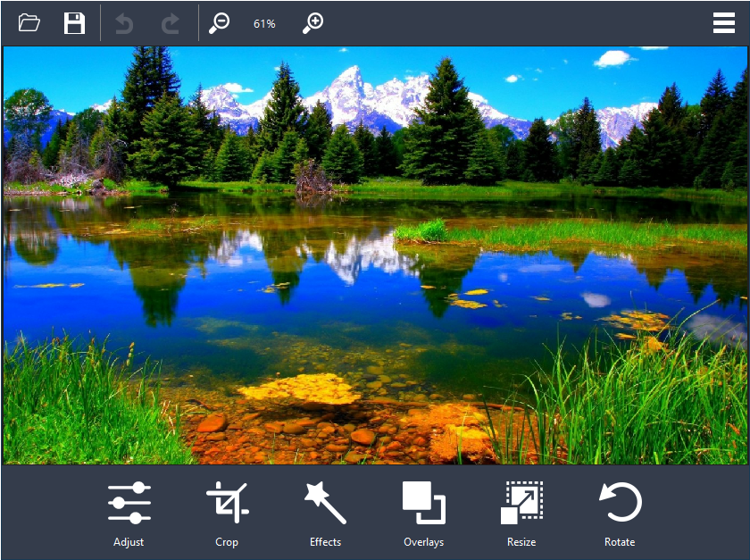This screenshot has width=750, height=560.
Task: Click the landscape photo in the canvas
Action: click(x=375, y=255)
